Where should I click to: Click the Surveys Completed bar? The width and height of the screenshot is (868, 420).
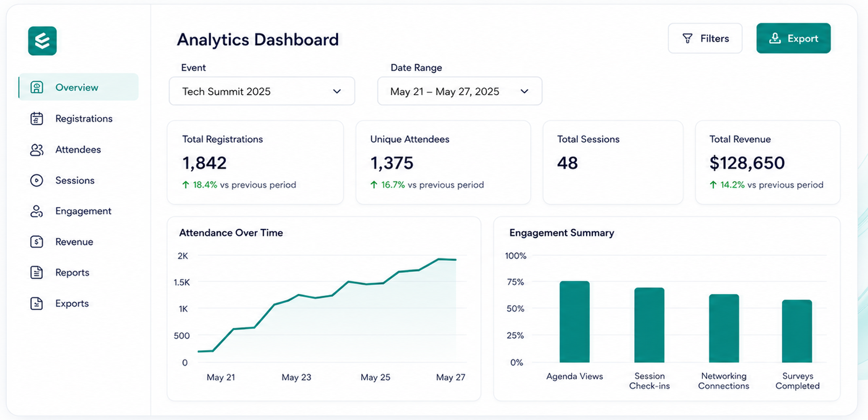(797, 331)
